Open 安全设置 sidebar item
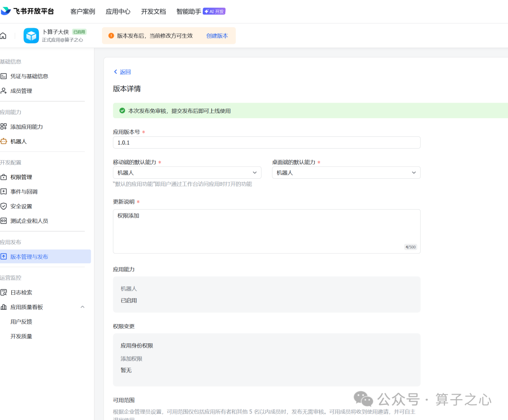Image resolution: width=508 pixels, height=420 pixels. tap(21, 206)
